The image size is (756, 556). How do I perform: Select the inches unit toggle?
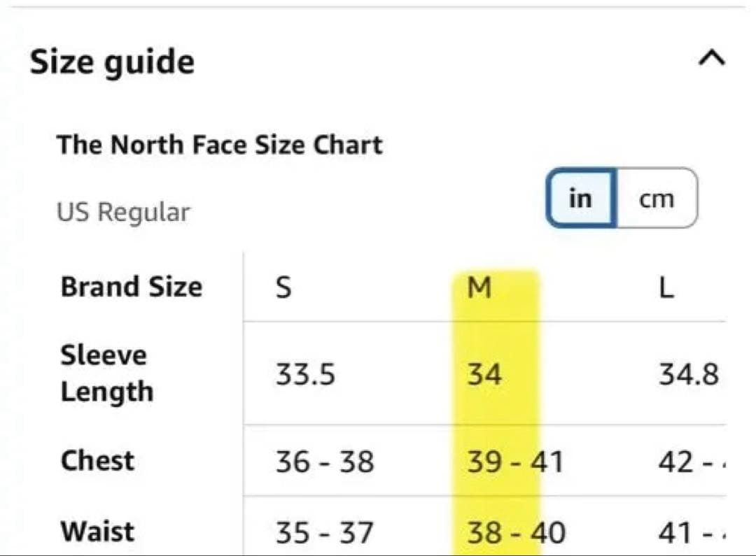(x=581, y=198)
